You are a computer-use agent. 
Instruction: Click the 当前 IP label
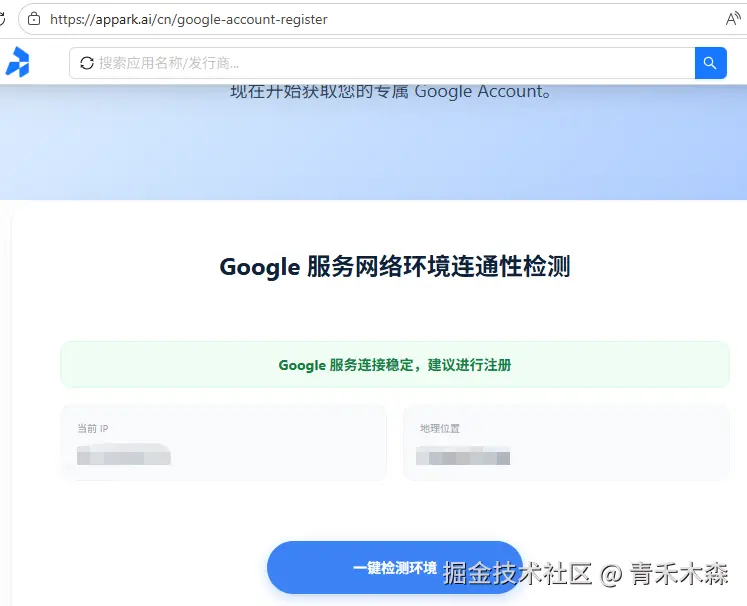[x=93, y=428]
